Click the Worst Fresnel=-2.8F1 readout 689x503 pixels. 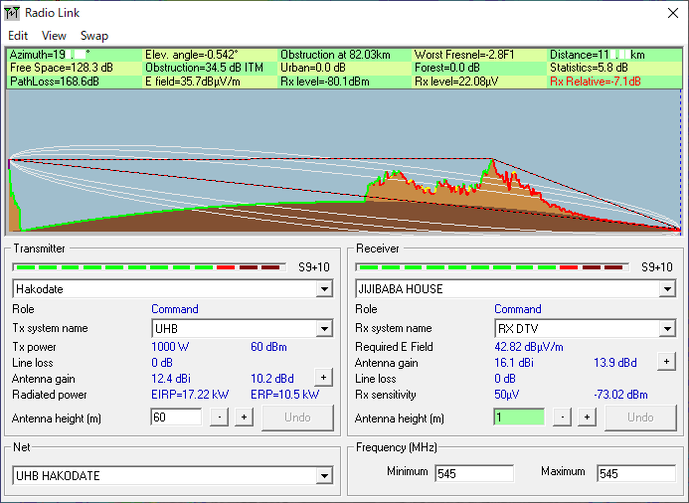(464, 54)
